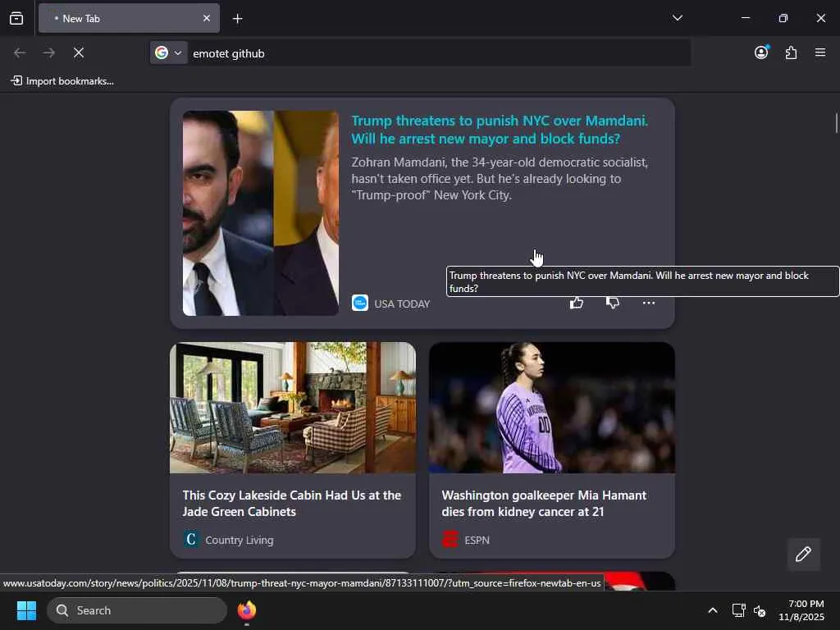Open the Cozy Lakeside Cabin cabin photo
This screenshot has height=630, width=840.
click(x=293, y=408)
